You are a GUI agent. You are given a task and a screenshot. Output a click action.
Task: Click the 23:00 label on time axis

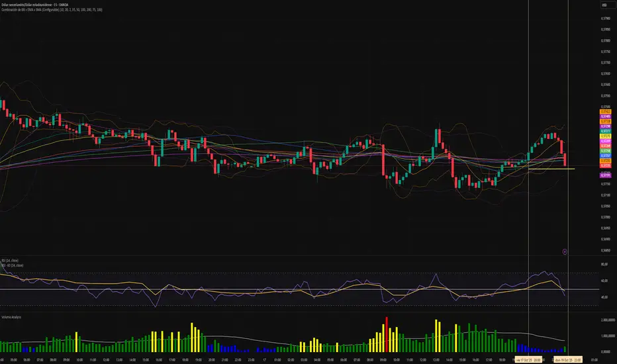251,359
